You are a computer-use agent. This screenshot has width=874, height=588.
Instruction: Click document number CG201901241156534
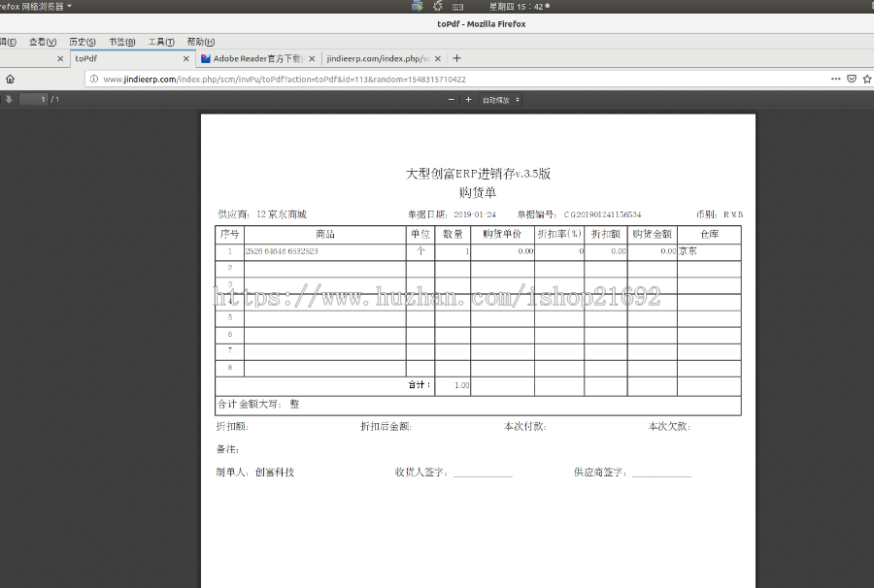(602, 214)
